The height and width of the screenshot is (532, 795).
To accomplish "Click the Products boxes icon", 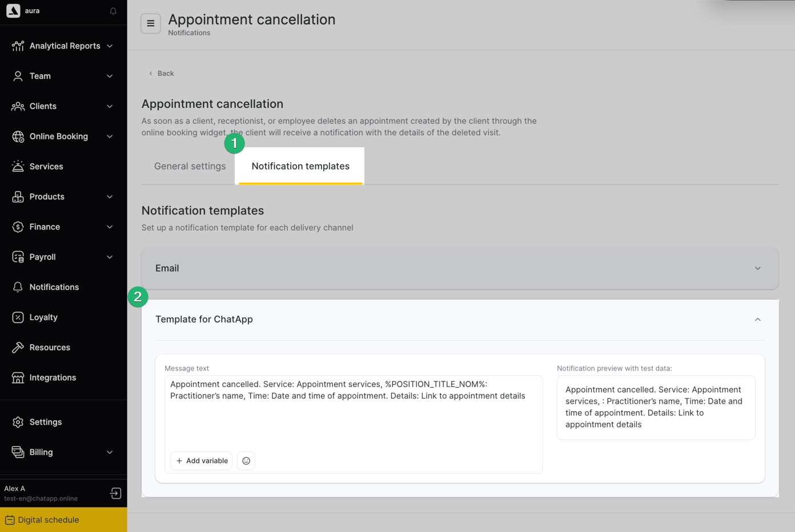I will click(x=18, y=196).
